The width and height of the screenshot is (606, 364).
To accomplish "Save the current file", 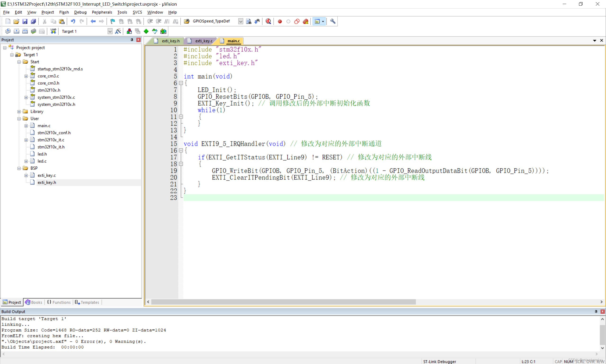I will (25, 21).
